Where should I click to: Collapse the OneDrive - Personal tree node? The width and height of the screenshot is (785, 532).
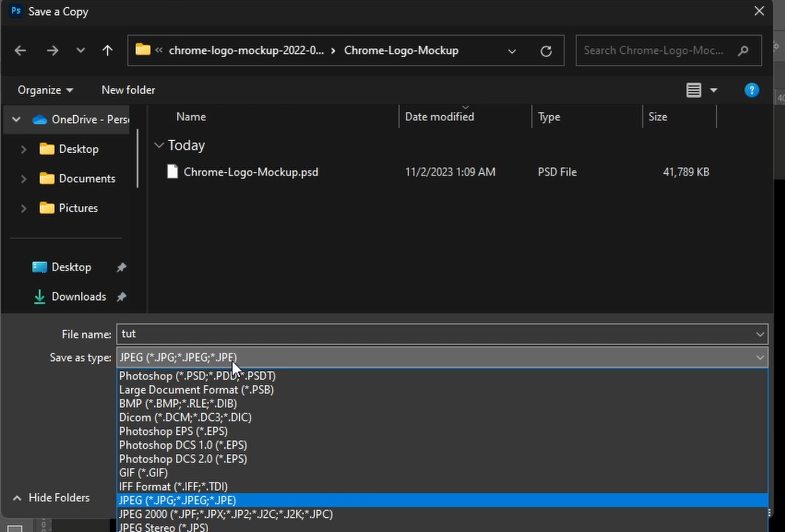pos(16,120)
